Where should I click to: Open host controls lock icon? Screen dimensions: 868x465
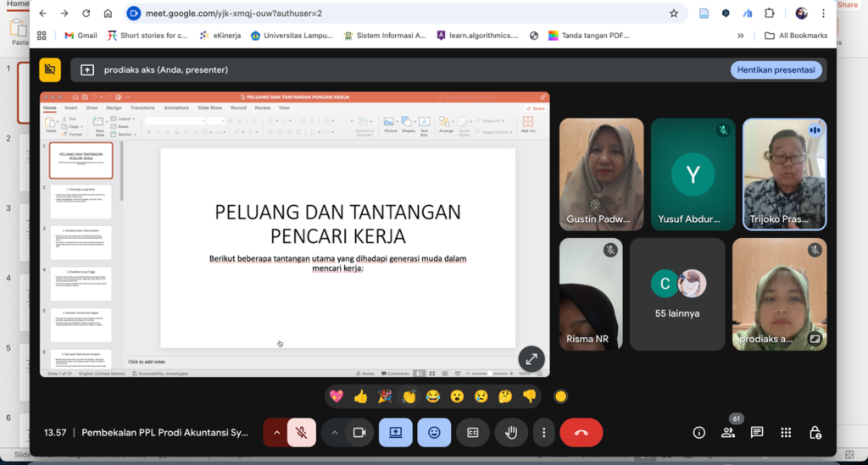pos(815,432)
